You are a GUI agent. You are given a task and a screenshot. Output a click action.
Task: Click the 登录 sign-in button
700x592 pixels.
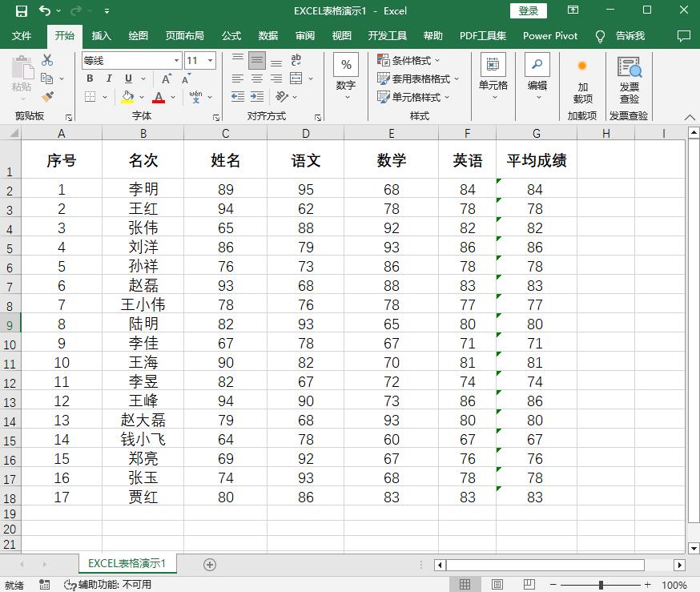[x=529, y=10]
